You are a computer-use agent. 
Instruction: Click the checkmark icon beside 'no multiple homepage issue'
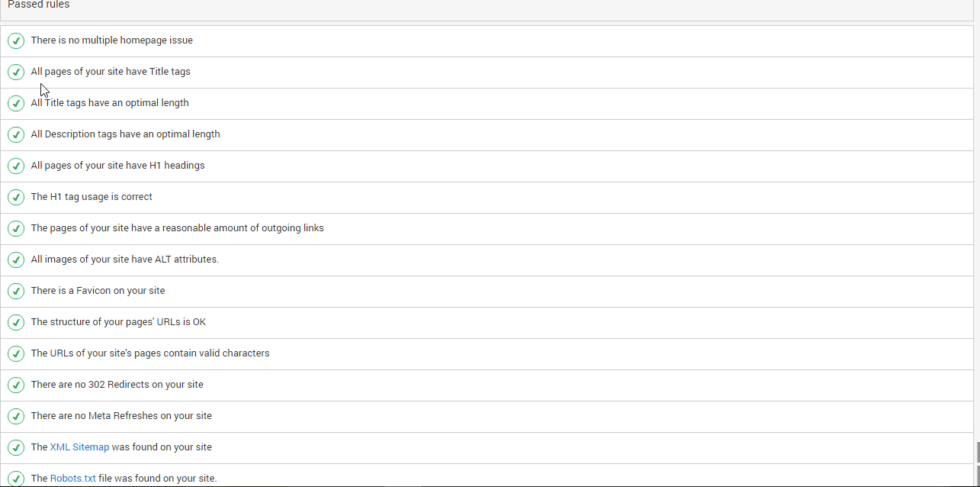(x=16, y=40)
